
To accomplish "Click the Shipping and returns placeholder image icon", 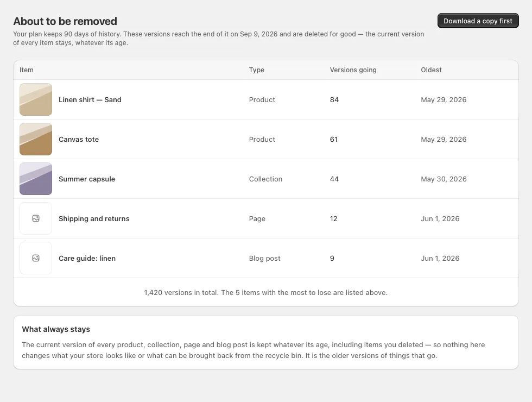I will (36, 218).
